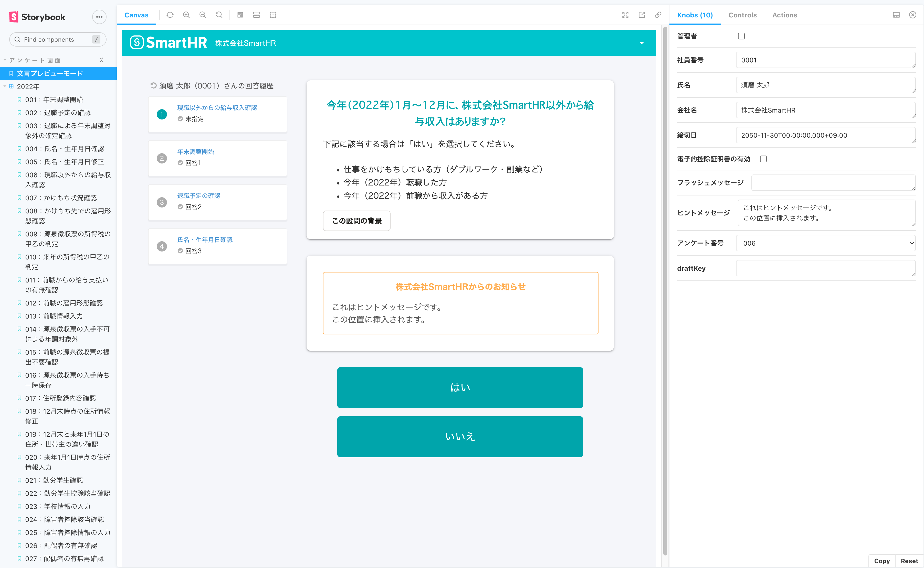The height and width of the screenshot is (568, 924).
Task: Toggle element outlines on the preview
Action: 273,15
